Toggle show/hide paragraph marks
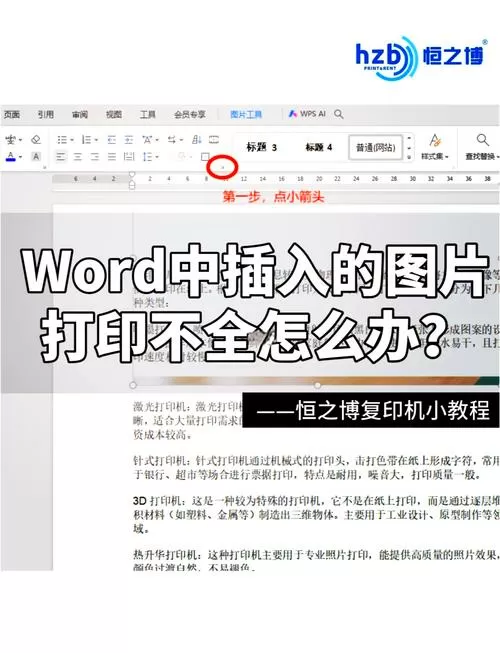Image resolution: width=500 pixels, height=653 pixels. point(214,140)
